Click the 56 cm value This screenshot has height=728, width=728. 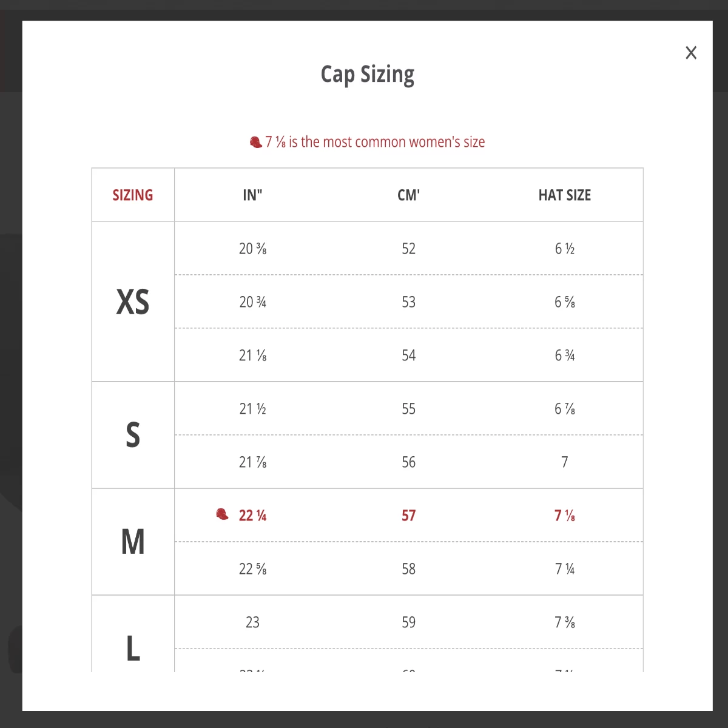coord(408,462)
